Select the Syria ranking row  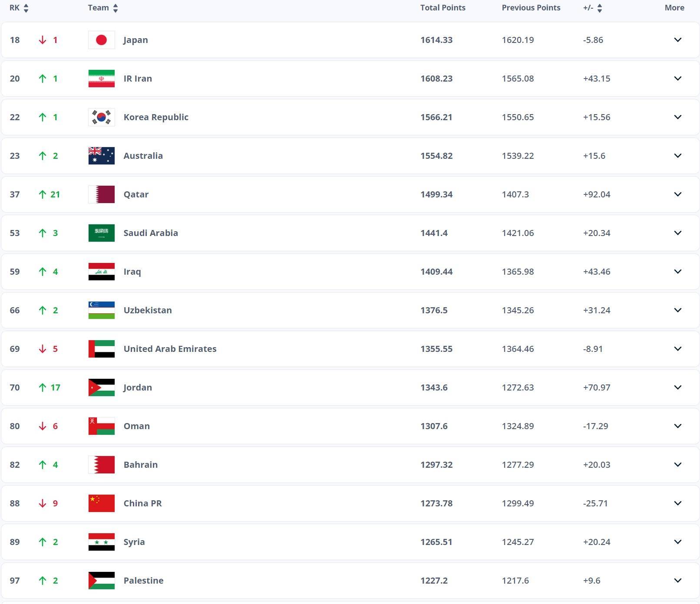click(304, 542)
